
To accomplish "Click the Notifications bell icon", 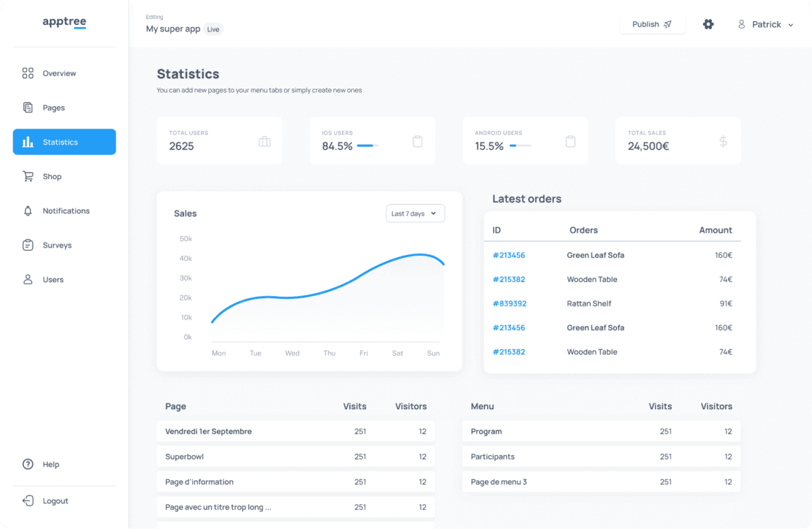I will tap(28, 210).
